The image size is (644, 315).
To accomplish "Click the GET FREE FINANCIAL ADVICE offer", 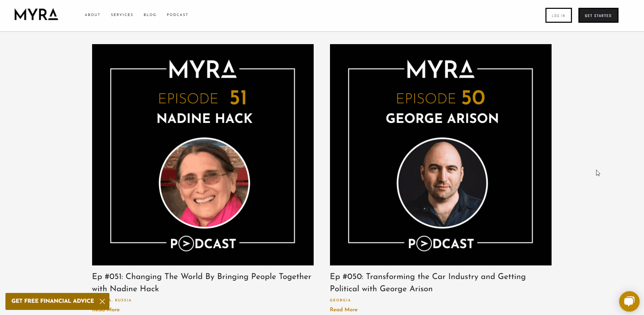I will point(53,301).
